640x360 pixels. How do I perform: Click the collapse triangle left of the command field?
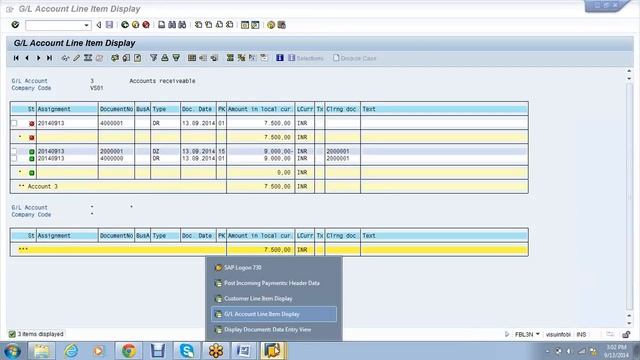[99, 25]
